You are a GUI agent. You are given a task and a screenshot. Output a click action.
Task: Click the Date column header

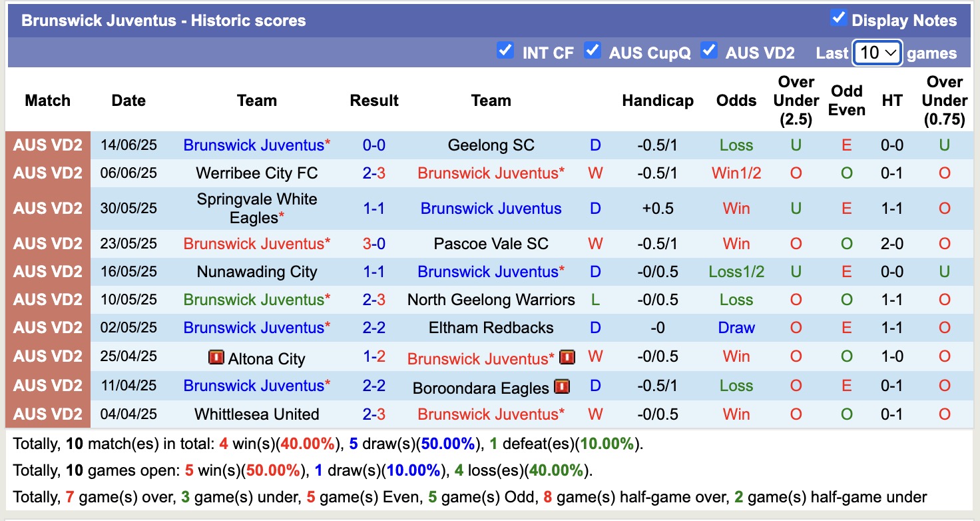128,101
